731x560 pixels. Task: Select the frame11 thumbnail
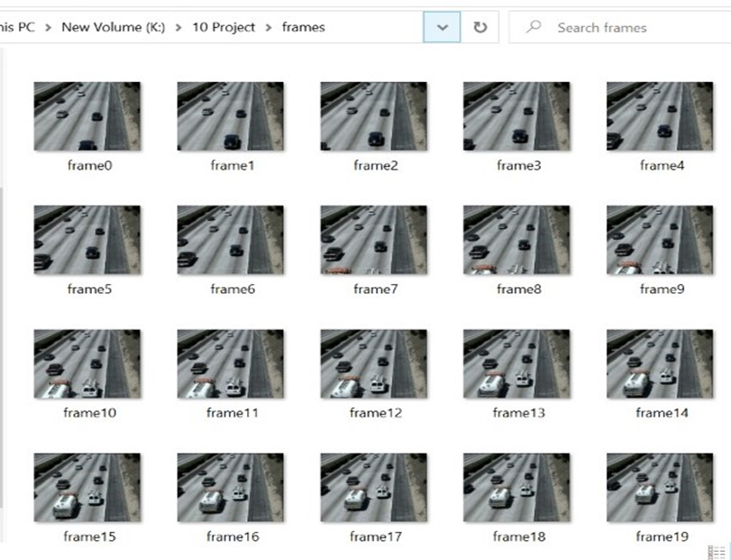231,363
